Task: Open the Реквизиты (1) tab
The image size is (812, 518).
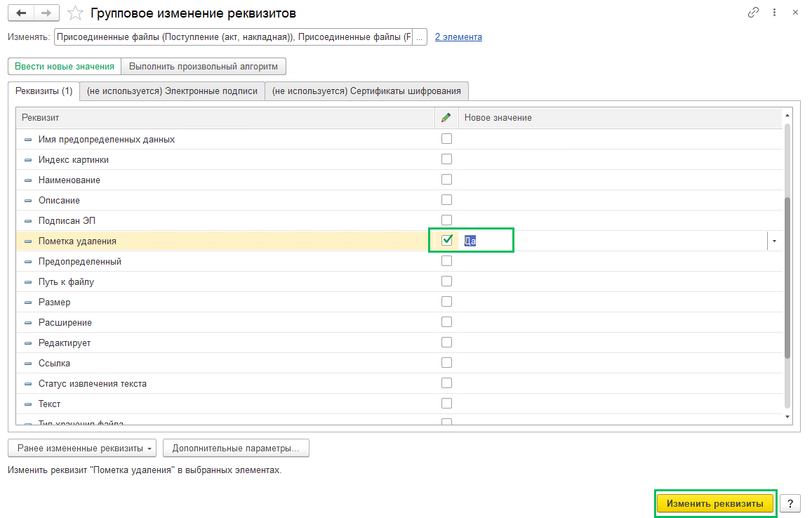Action: click(44, 91)
